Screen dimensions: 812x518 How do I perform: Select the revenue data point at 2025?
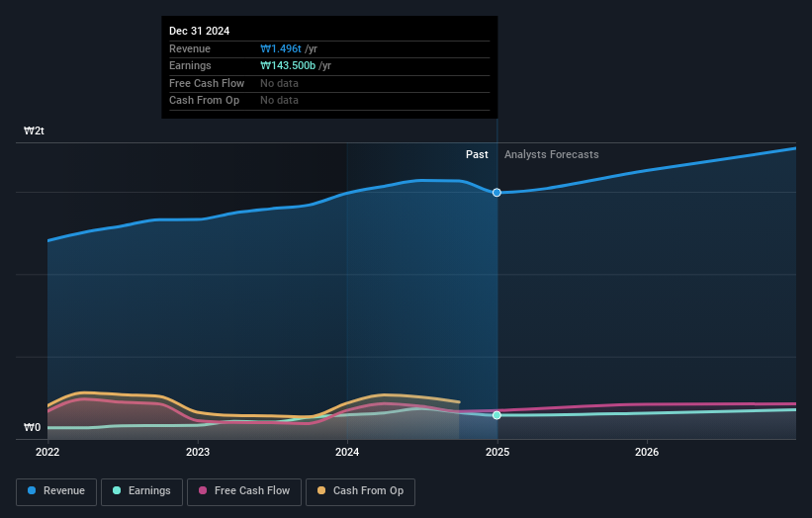click(x=496, y=193)
